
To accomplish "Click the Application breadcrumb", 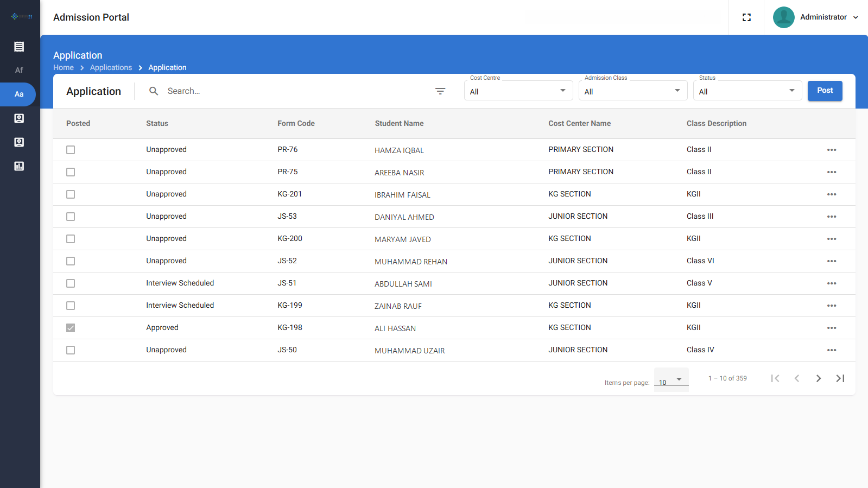I will pos(167,67).
